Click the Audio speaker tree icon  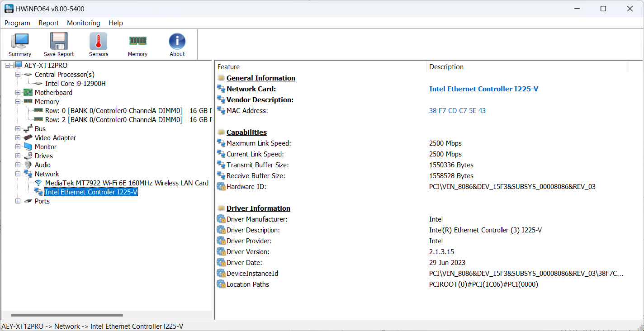(28, 165)
